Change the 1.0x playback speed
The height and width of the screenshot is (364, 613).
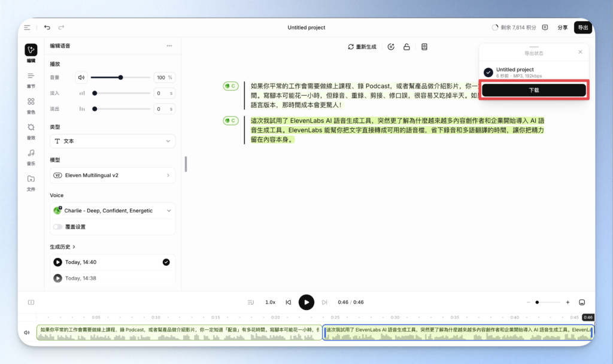point(270,302)
